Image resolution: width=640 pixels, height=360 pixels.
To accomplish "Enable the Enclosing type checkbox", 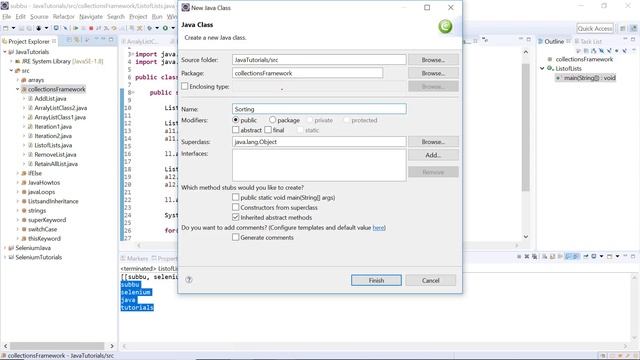I will [184, 86].
